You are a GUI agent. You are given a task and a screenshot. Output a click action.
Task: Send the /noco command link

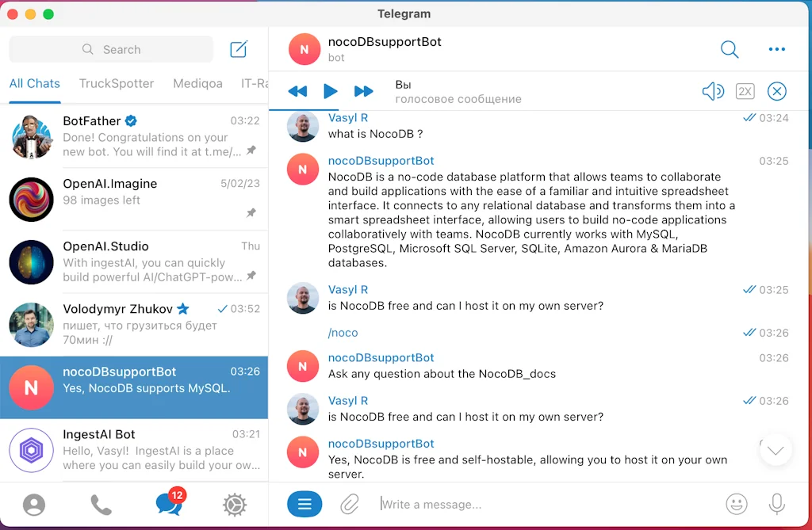343,332
